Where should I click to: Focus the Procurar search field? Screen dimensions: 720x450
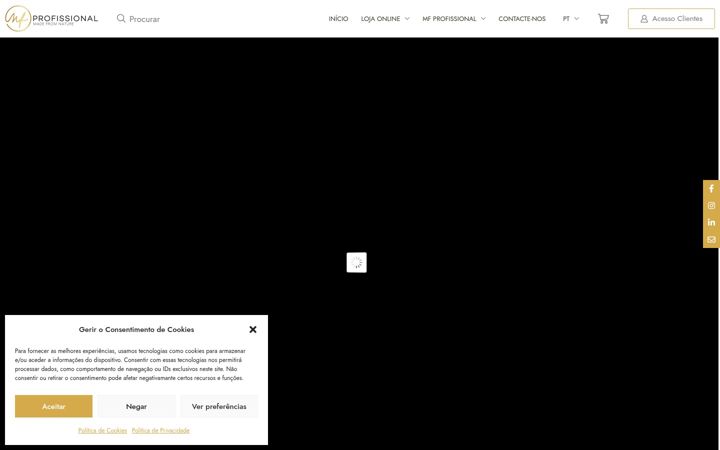point(144,19)
